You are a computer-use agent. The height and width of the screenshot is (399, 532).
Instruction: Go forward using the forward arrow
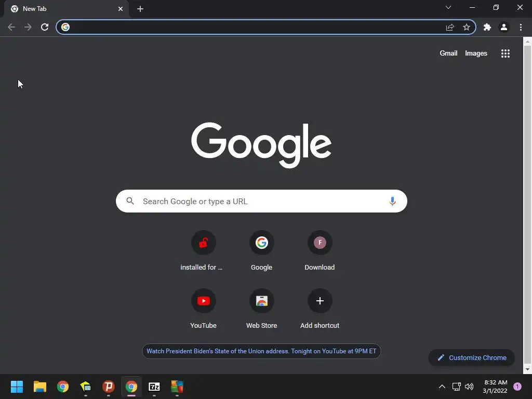point(28,27)
